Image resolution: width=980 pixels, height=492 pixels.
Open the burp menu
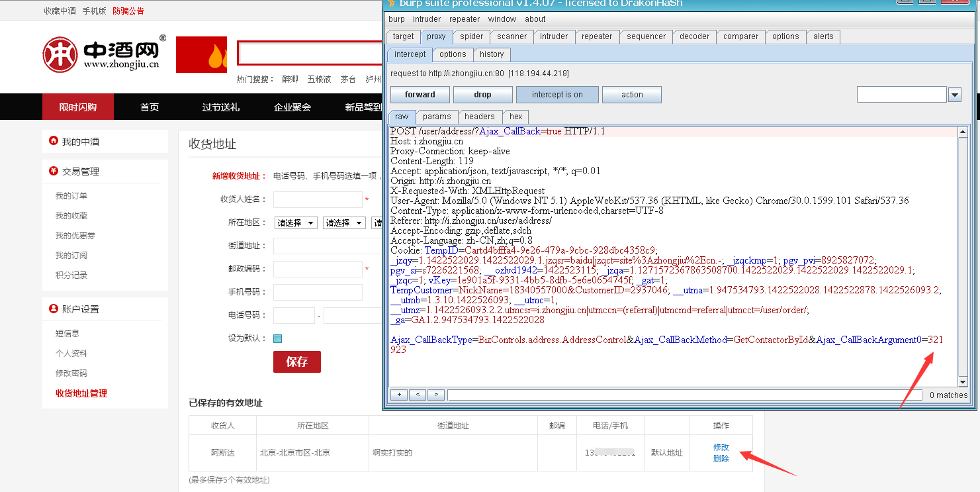396,19
